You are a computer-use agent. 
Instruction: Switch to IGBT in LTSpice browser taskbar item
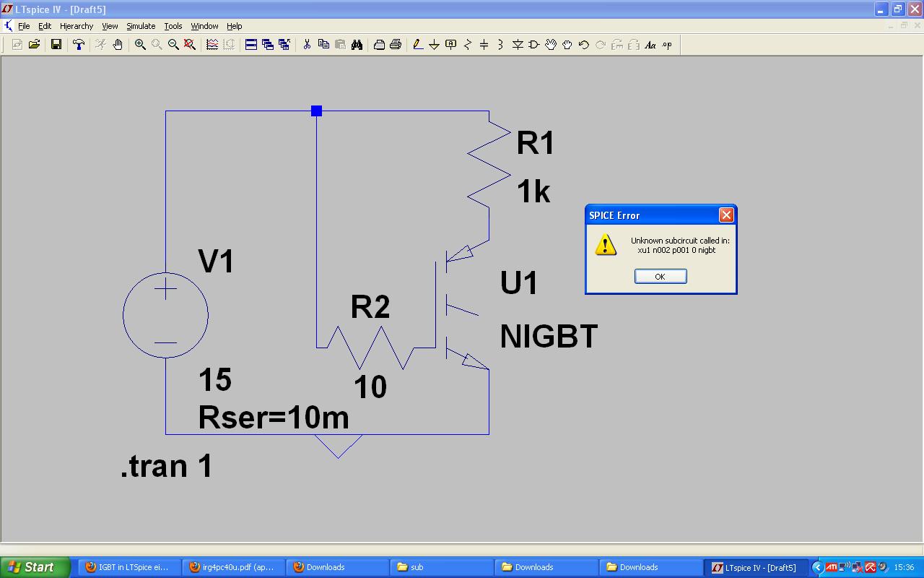pos(128,567)
